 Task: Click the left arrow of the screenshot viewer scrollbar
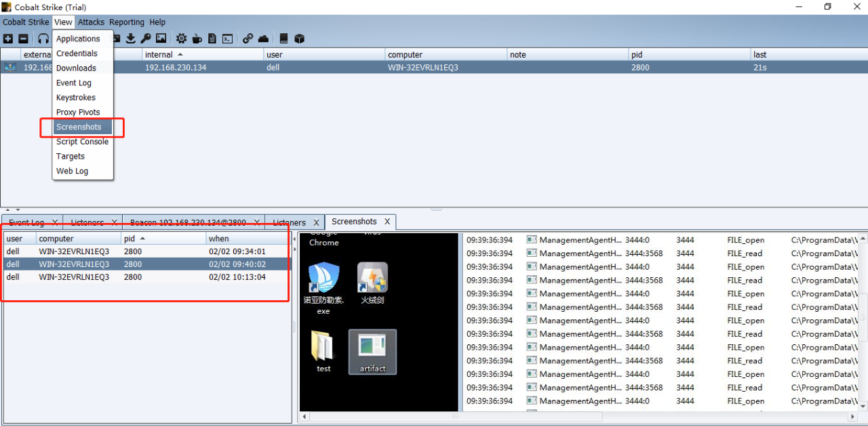coord(304,417)
